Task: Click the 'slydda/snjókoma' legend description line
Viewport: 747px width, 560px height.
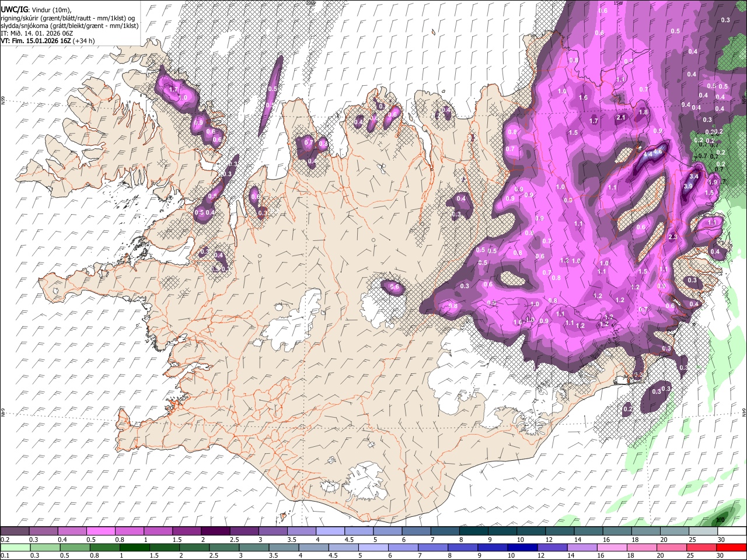Action: [x=69, y=26]
